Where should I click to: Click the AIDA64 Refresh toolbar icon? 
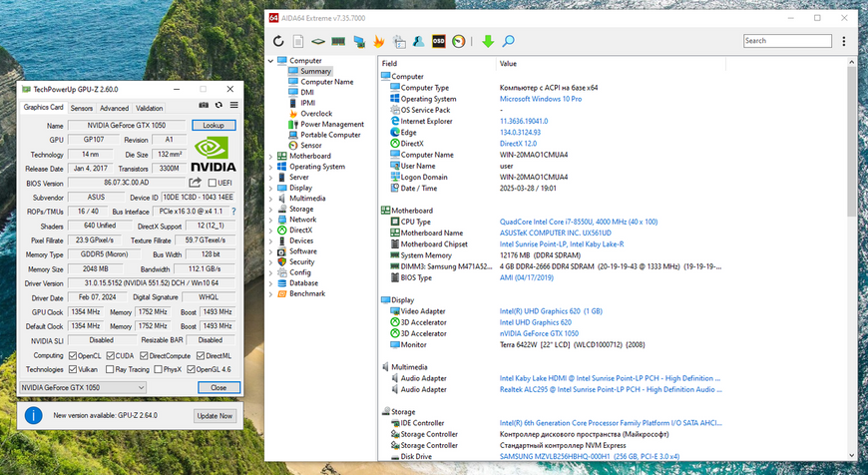(278, 41)
